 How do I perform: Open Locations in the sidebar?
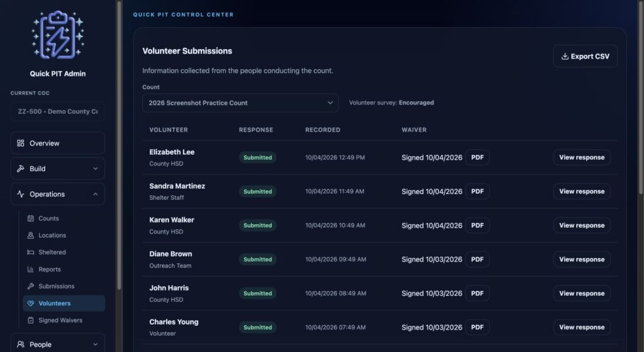click(x=64, y=236)
